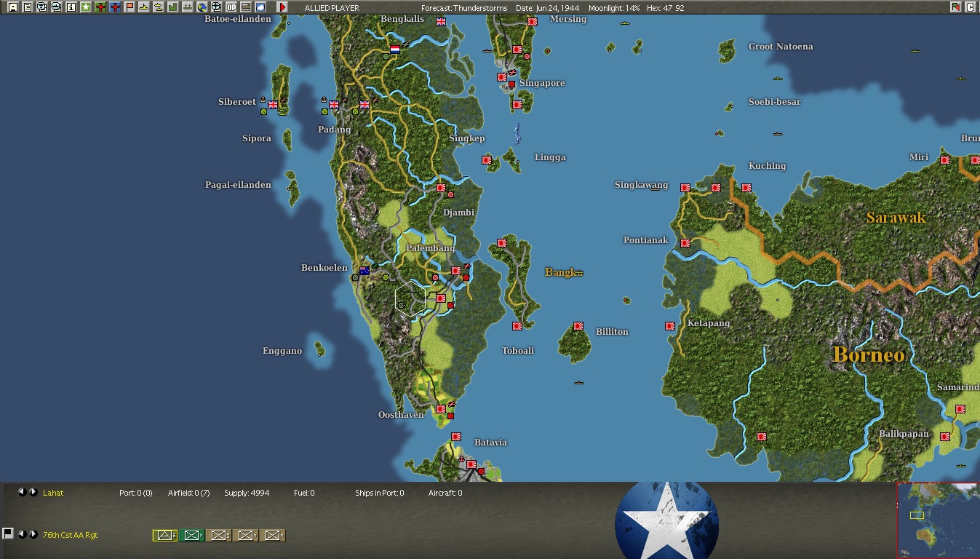Click the Sarawak region label

[x=896, y=217]
